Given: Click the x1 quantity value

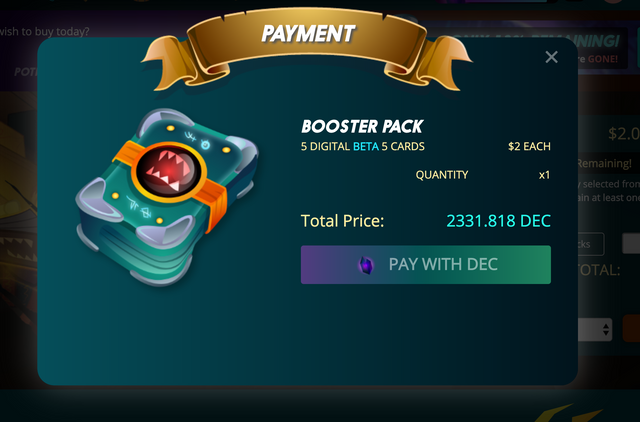Looking at the screenshot, I should click(x=544, y=175).
